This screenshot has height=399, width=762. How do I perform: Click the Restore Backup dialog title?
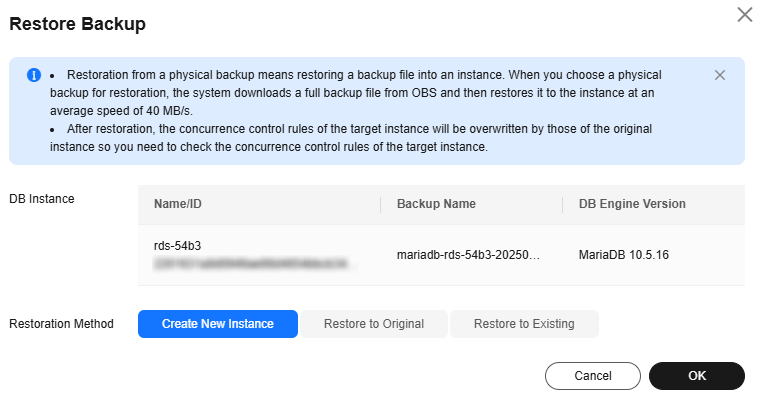pos(77,23)
